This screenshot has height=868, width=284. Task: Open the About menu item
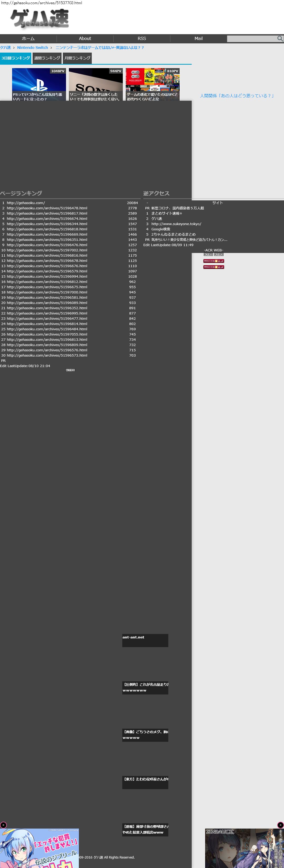(x=85, y=39)
